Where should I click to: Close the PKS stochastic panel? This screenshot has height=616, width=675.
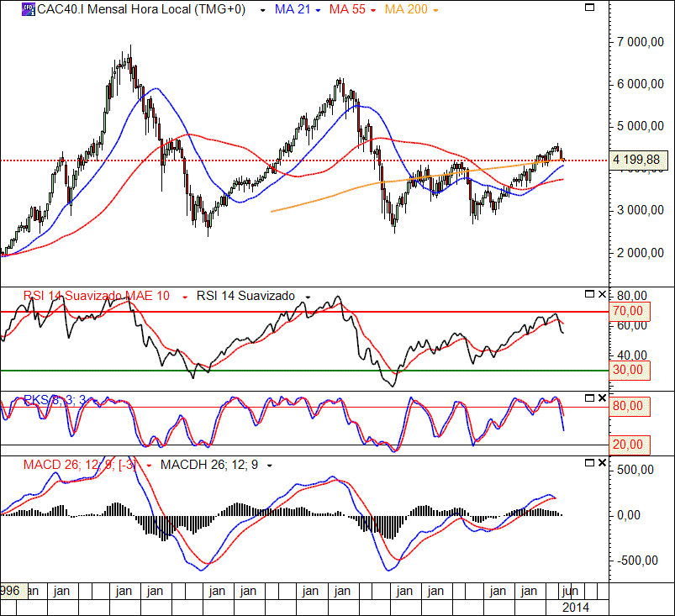point(602,398)
